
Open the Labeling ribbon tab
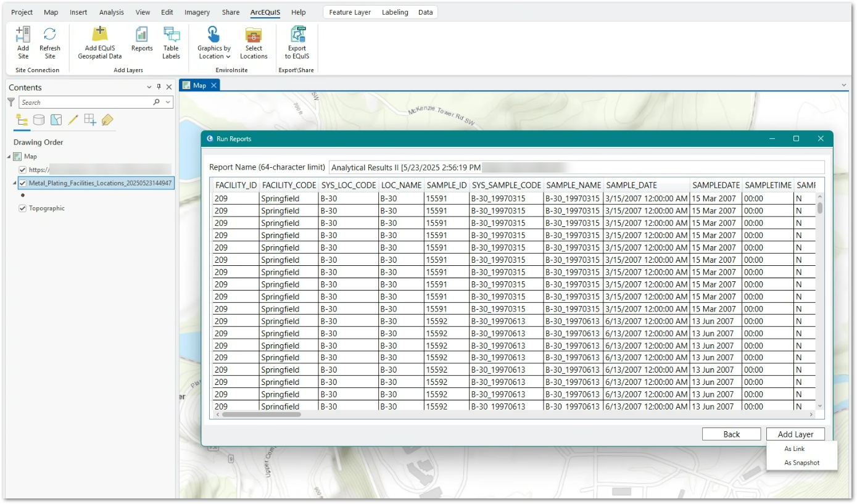coord(395,12)
